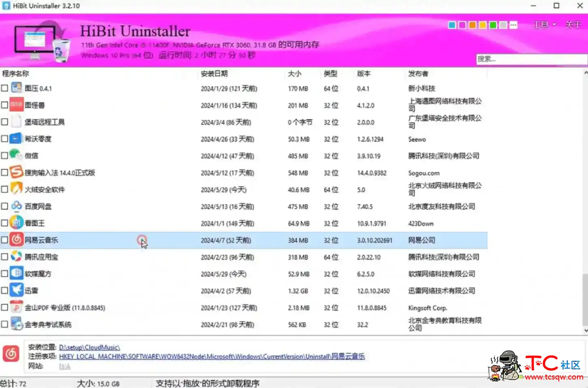Open more theme colors with the ellipsis button
Image resolution: width=588 pixels, height=388 pixels.
pos(513,25)
